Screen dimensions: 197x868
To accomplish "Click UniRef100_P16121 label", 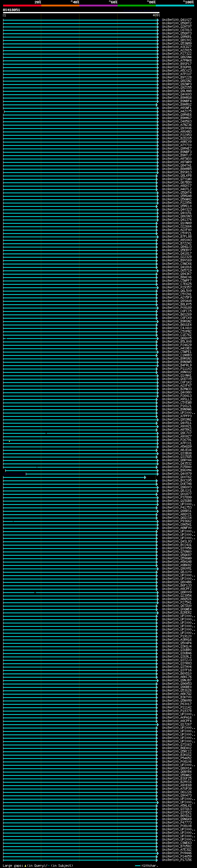I will (x=176, y=406).
